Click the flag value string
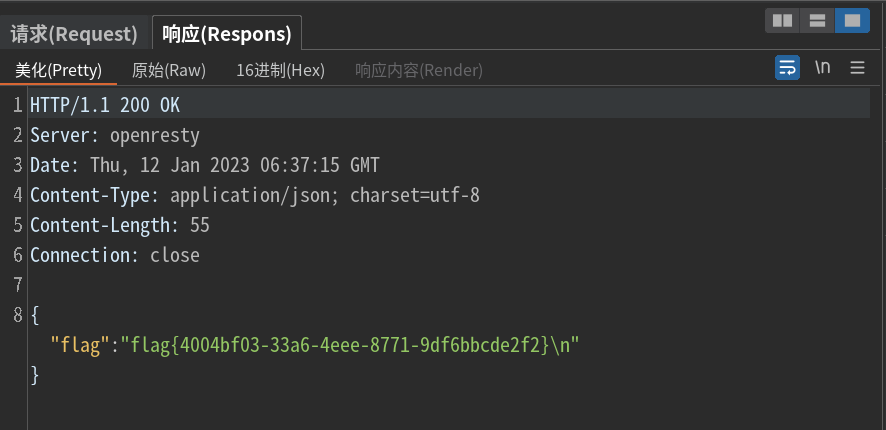This screenshot has height=430, width=886. coord(350,345)
